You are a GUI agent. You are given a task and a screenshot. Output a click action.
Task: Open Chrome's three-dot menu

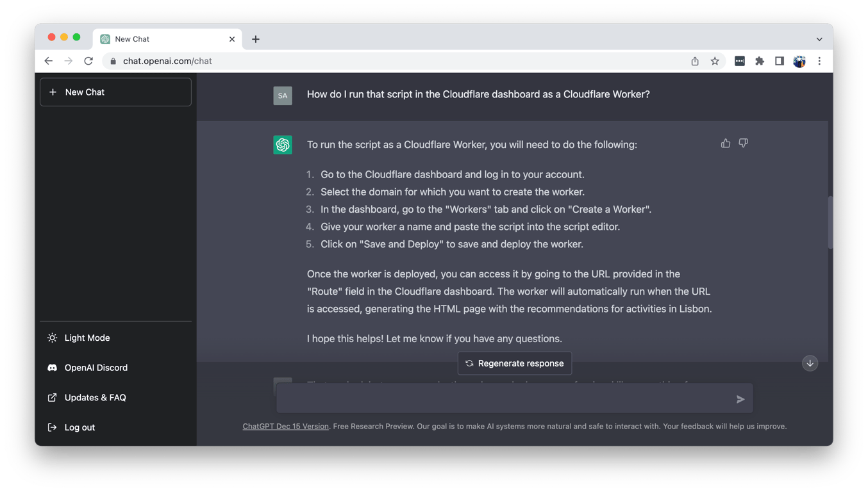tap(819, 61)
